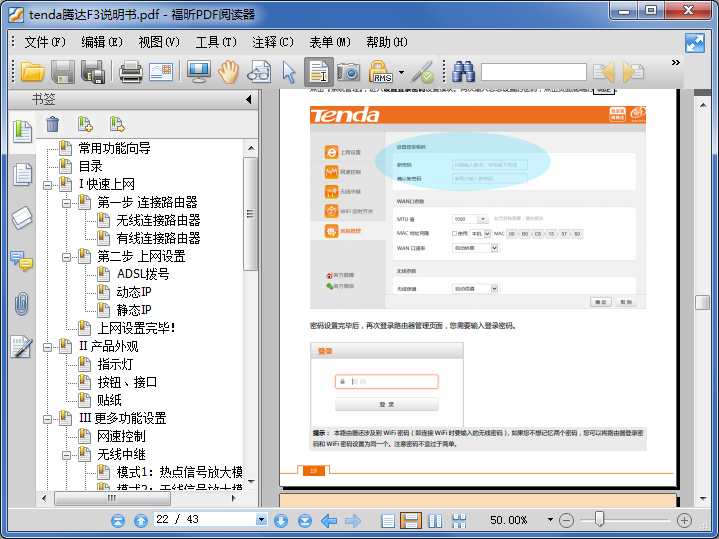Click the find next arrow icon

(x=633, y=72)
